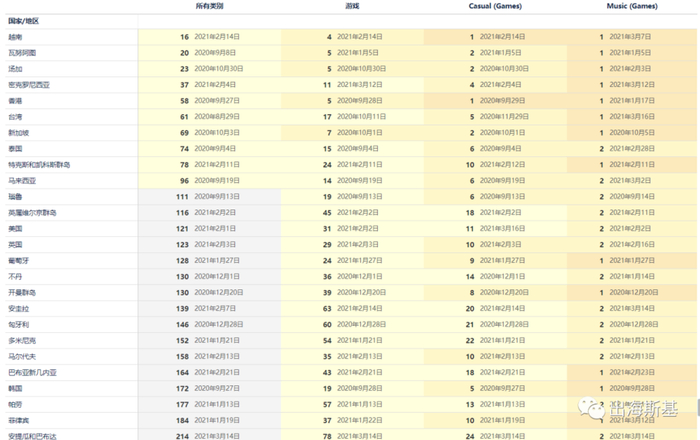
Task: Click rank 20 in 所有类别 column
Action: coord(184,53)
